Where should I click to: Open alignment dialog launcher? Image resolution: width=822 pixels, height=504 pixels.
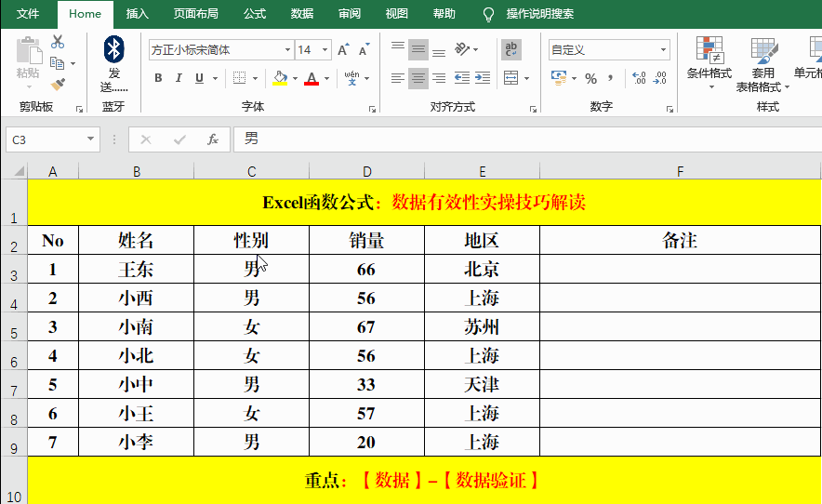click(533, 109)
